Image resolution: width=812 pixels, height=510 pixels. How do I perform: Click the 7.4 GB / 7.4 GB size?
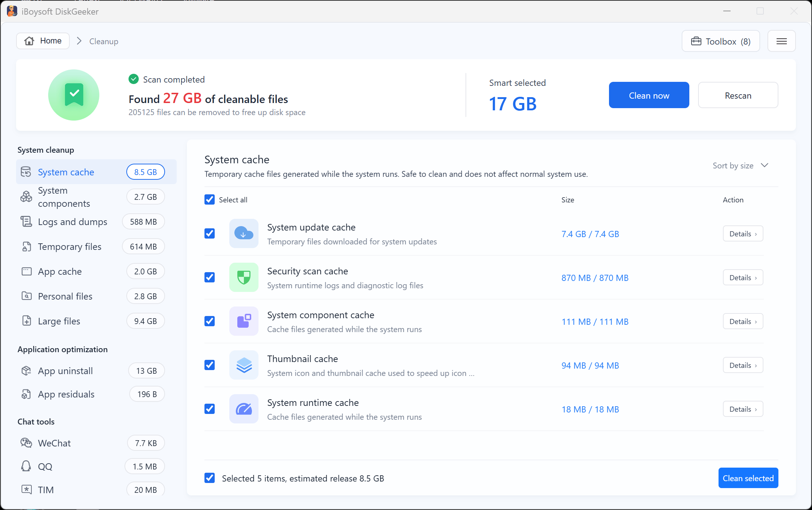pyautogui.click(x=590, y=234)
